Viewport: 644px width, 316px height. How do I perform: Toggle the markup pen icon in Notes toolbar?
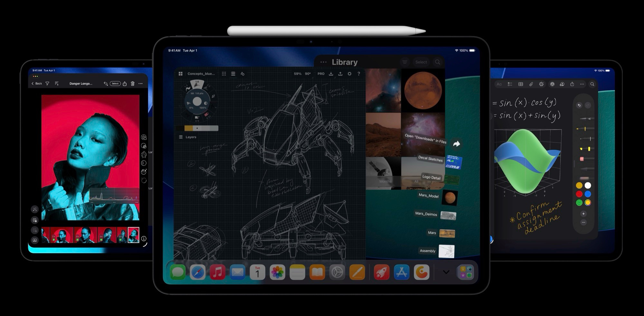point(552,84)
